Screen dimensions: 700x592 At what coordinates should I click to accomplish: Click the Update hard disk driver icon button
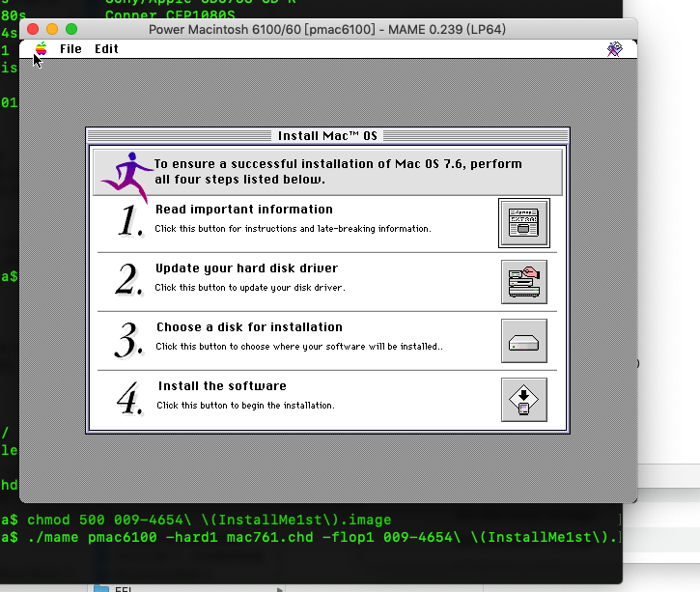pos(524,282)
